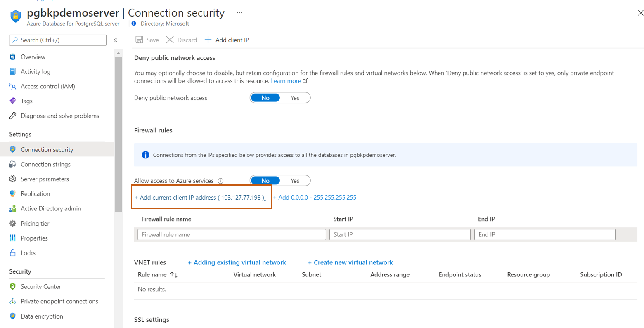Image resolution: width=644 pixels, height=328 pixels.
Task: Click the Virtual network column header
Action: [x=254, y=274]
